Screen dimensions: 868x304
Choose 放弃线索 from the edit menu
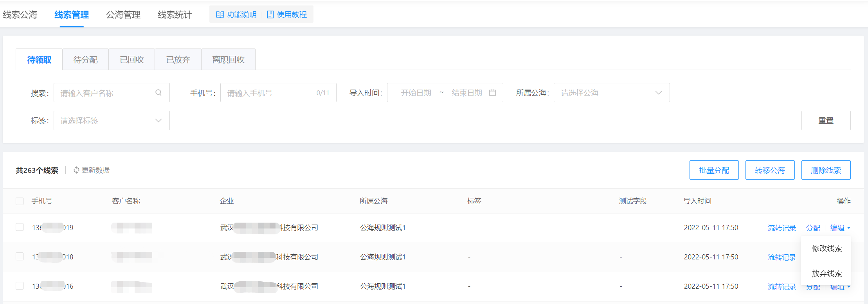(x=827, y=273)
